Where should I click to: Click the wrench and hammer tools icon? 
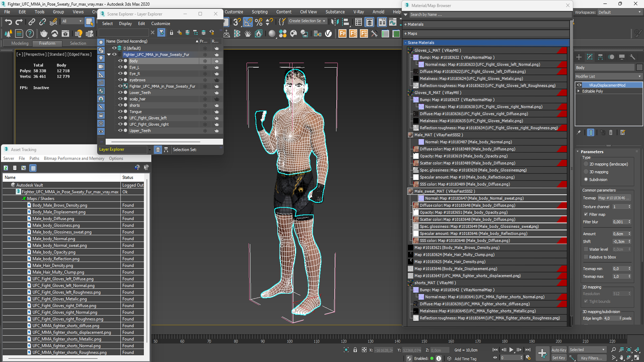[x=374, y=34]
